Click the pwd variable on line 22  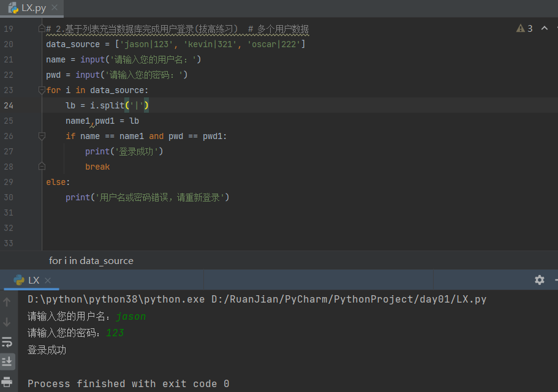click(x=53, y=75)
